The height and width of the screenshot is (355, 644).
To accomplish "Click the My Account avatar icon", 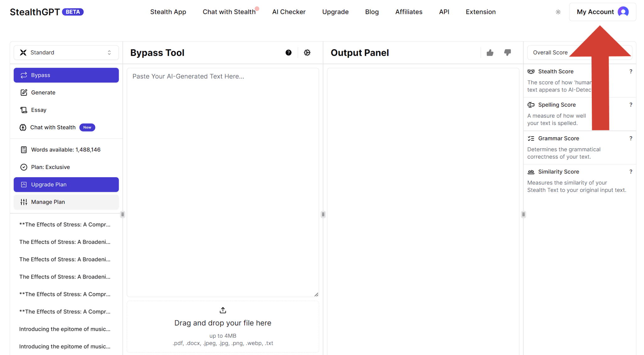I will 623,12.
